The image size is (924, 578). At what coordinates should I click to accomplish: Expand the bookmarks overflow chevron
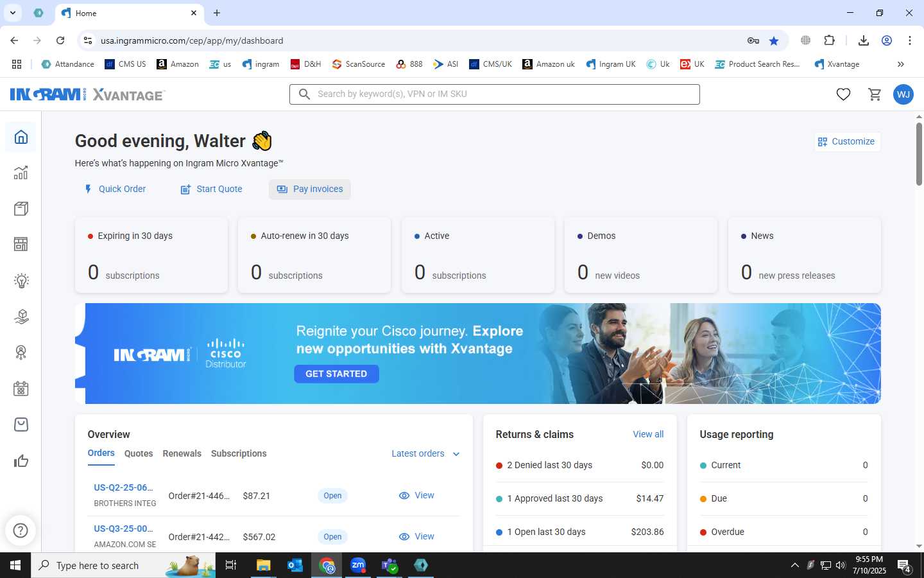(x=900, y=64)
